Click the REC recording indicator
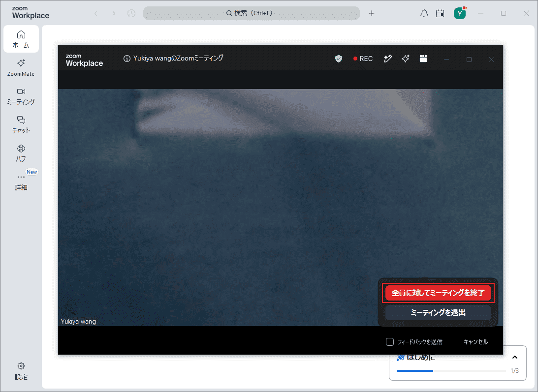The image size is (538, 392). [363, 59]
